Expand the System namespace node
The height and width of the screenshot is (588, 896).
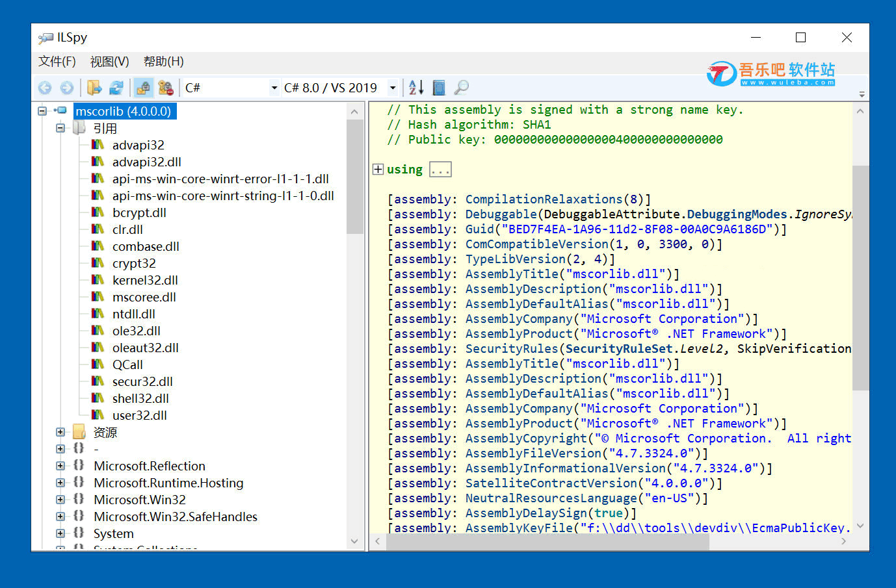[x=60, y=533]
